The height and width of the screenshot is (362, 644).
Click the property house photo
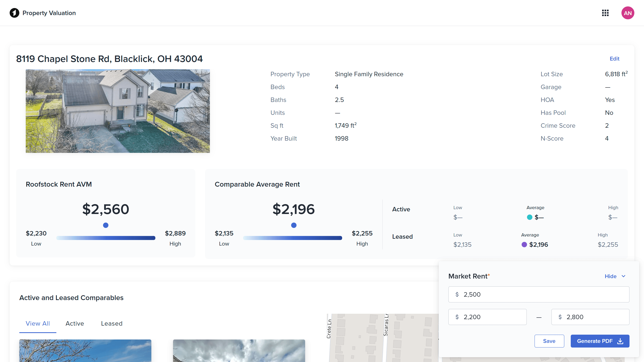tap(118, 111)
